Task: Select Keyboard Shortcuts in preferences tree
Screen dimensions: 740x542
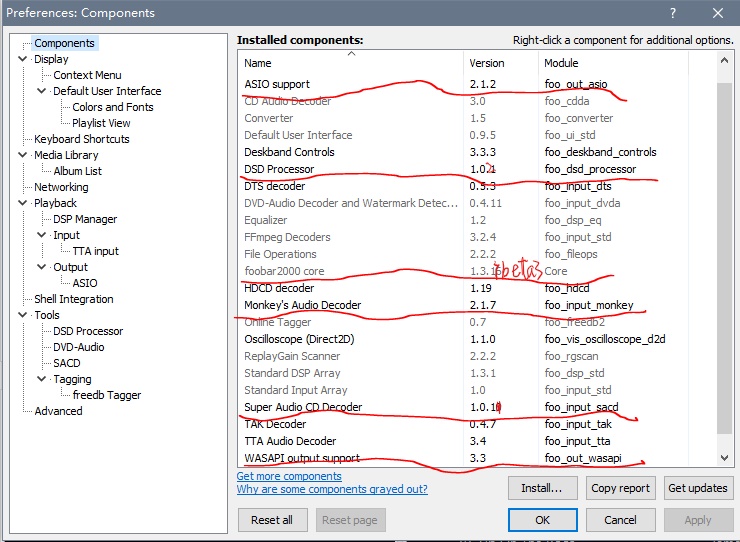Action: (81, 139)
